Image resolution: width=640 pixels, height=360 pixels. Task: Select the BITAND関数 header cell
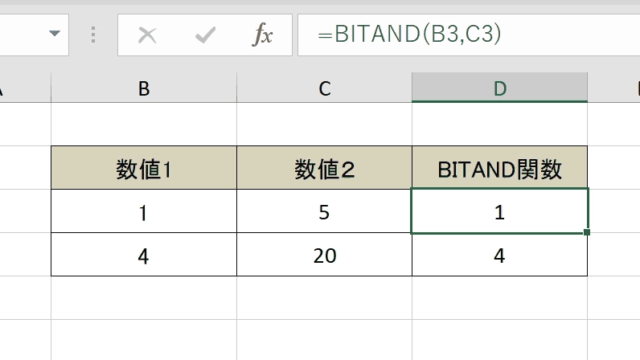(500, 168)
